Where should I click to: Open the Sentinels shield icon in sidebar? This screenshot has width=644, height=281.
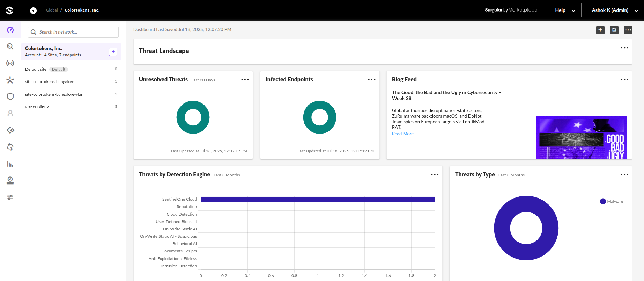pos(10,97)
